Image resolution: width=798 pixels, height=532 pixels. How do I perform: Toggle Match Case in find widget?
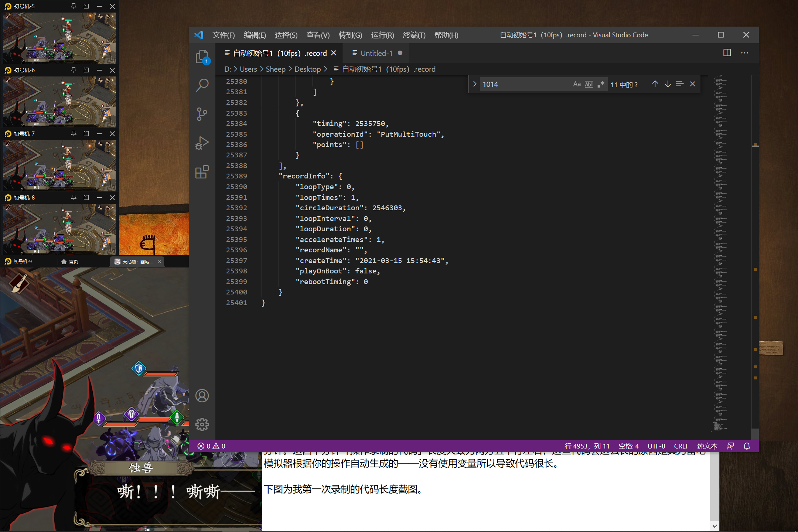577,84
